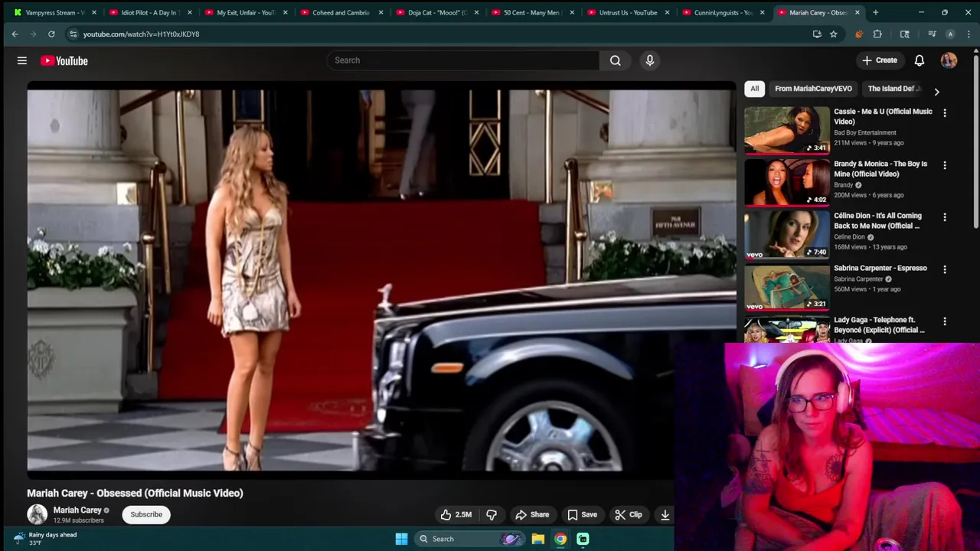Viewport: 980px width, 551px height.
Task: Close the Mariah Carey - Obsessed tab
Action: click(x=857, y=12)
